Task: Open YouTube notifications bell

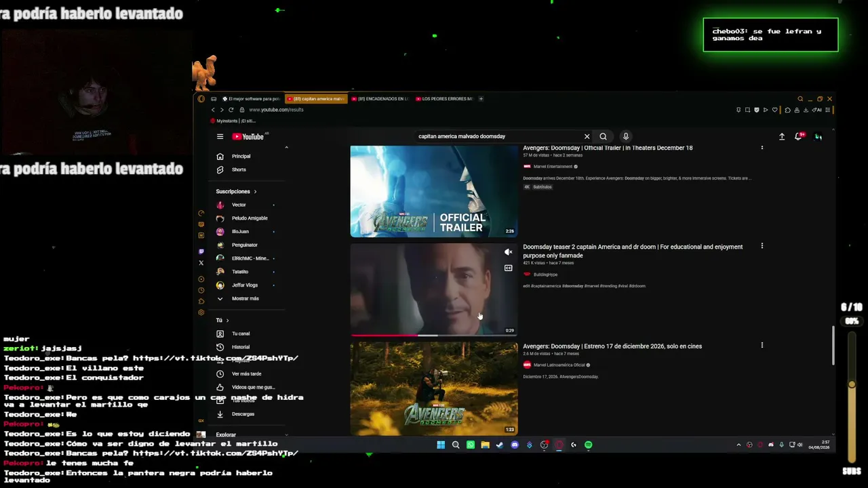Action: [800, 136]
